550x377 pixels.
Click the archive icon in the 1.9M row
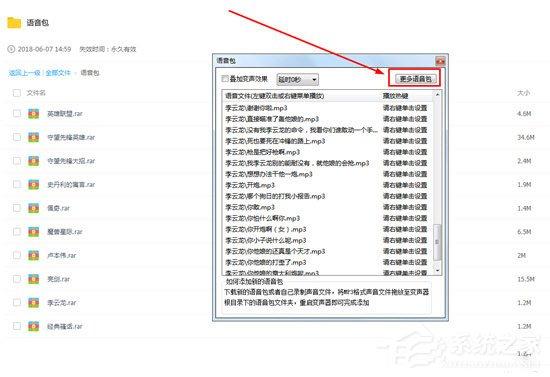click(34, 184)
